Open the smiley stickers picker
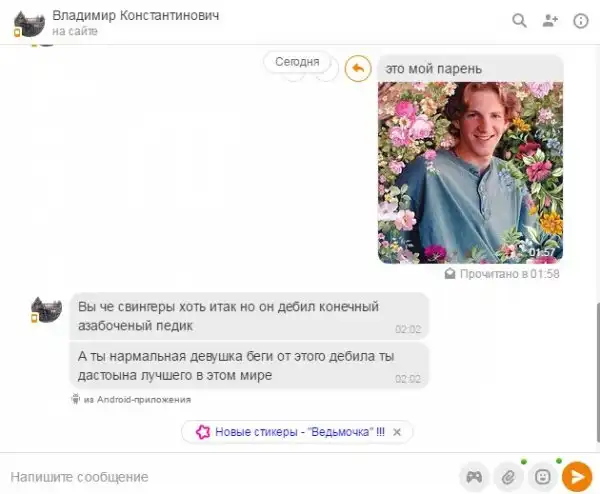Viewport: 600px width, 494px height. tap(543, 477)
